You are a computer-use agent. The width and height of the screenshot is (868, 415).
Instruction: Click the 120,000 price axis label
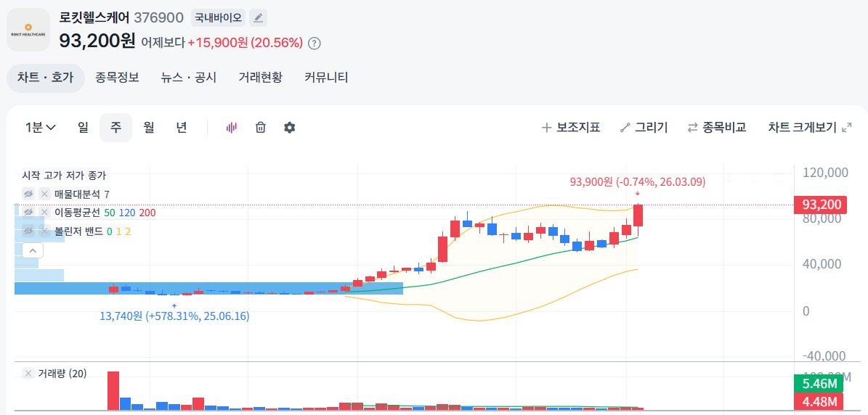[825, 173]
